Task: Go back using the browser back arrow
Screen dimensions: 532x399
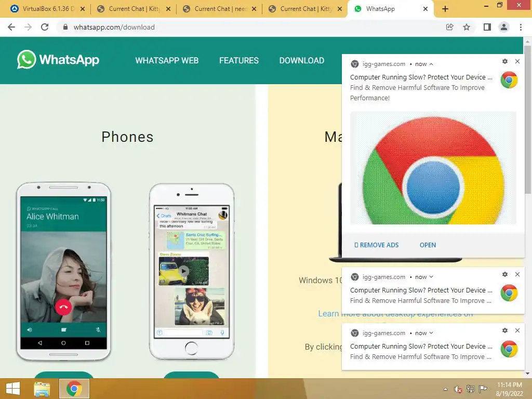Action: (11, 27)
